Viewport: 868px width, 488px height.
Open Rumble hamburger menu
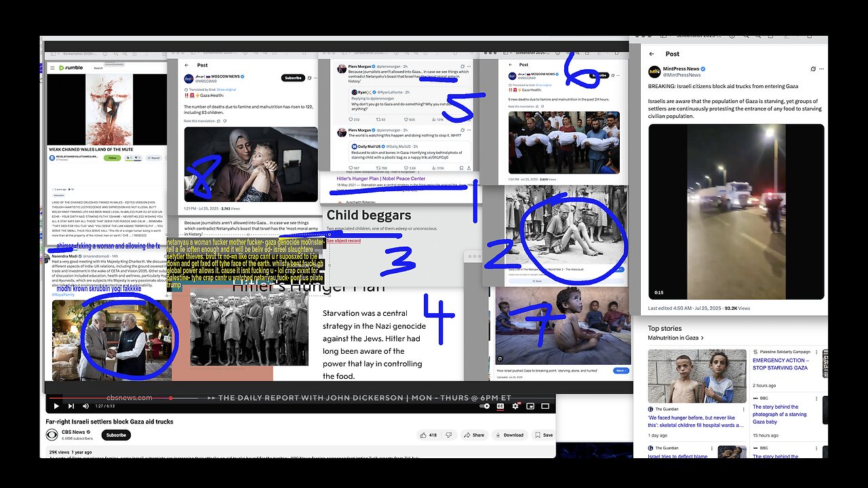pyautogui.click(x=52, y=68)
